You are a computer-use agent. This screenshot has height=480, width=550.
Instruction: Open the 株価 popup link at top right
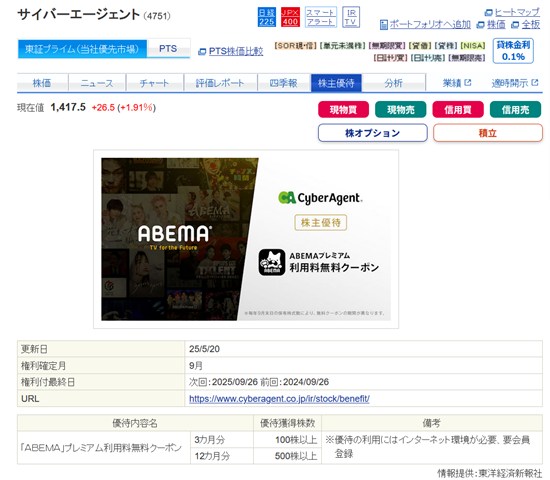(x=496, y=25)
